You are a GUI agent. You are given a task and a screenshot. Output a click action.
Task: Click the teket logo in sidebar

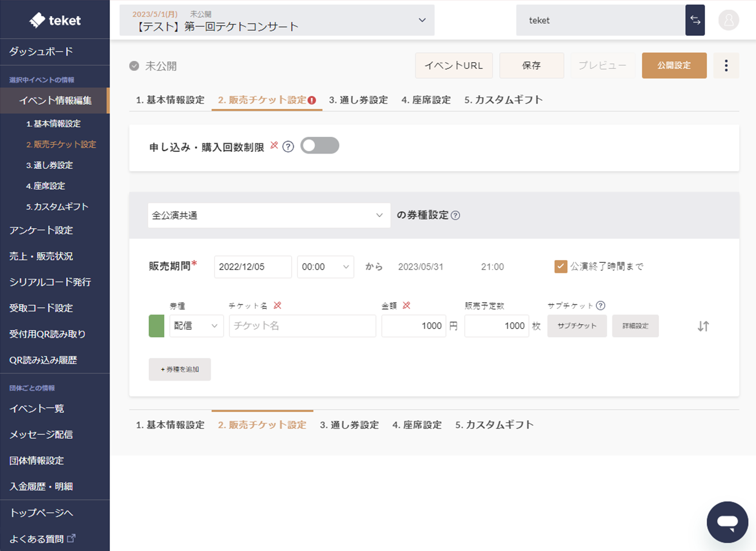(55, 20)
